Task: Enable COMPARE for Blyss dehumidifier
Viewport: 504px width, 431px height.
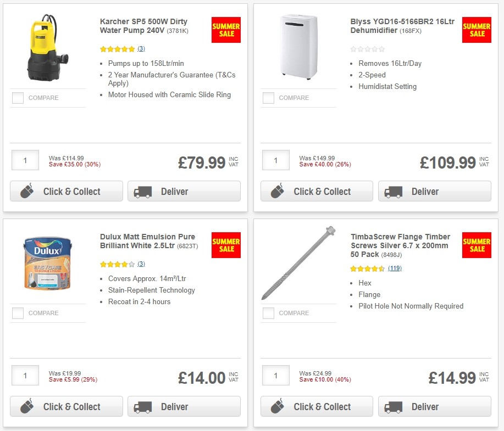Action: (268, 98)
